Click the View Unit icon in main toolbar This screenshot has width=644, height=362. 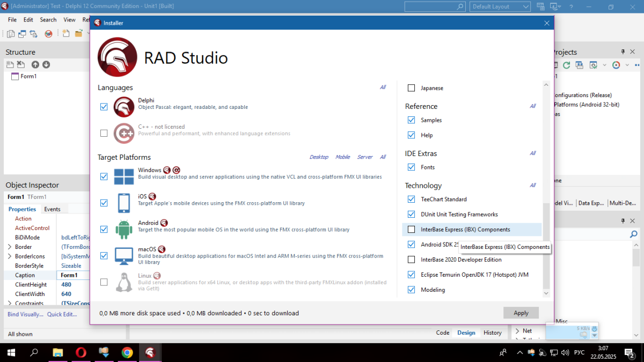click(x=11, y=34)
